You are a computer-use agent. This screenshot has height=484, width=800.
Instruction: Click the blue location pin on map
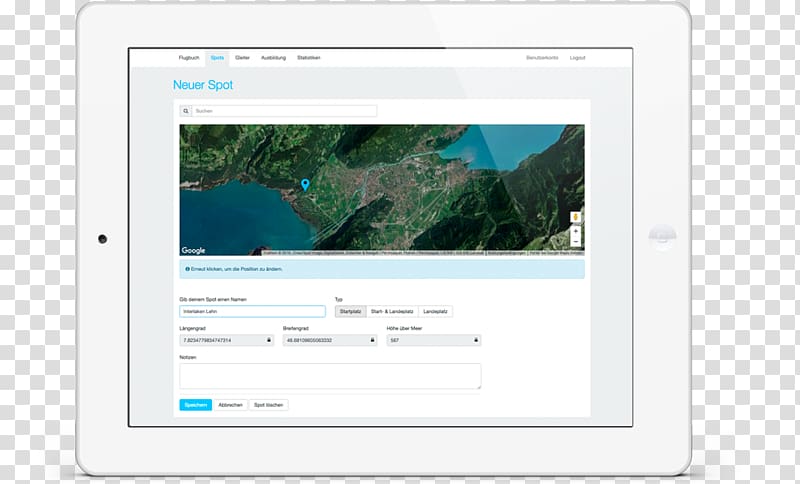(305, 184)
